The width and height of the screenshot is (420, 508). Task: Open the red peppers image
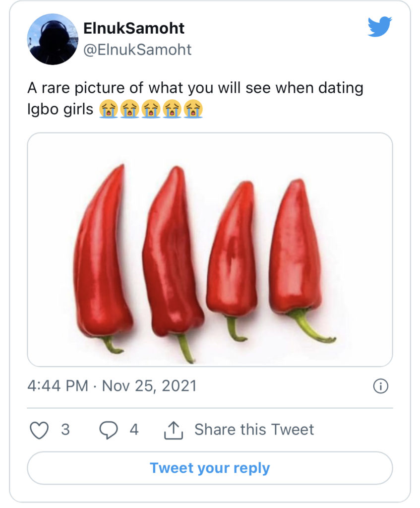click(210, 250)
